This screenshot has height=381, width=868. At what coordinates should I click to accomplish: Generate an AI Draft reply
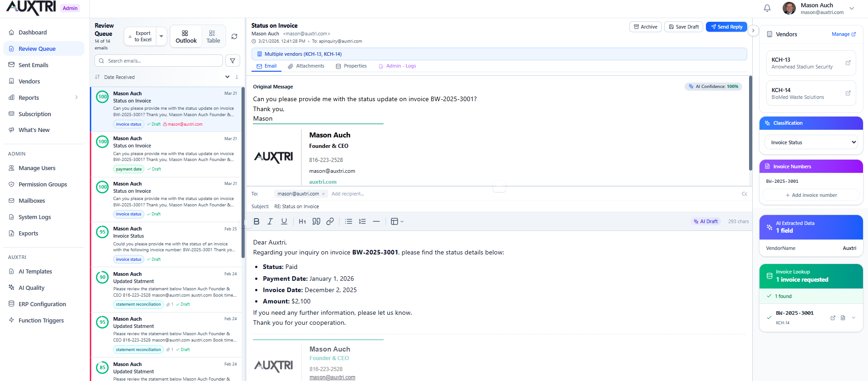click(705, 221)
